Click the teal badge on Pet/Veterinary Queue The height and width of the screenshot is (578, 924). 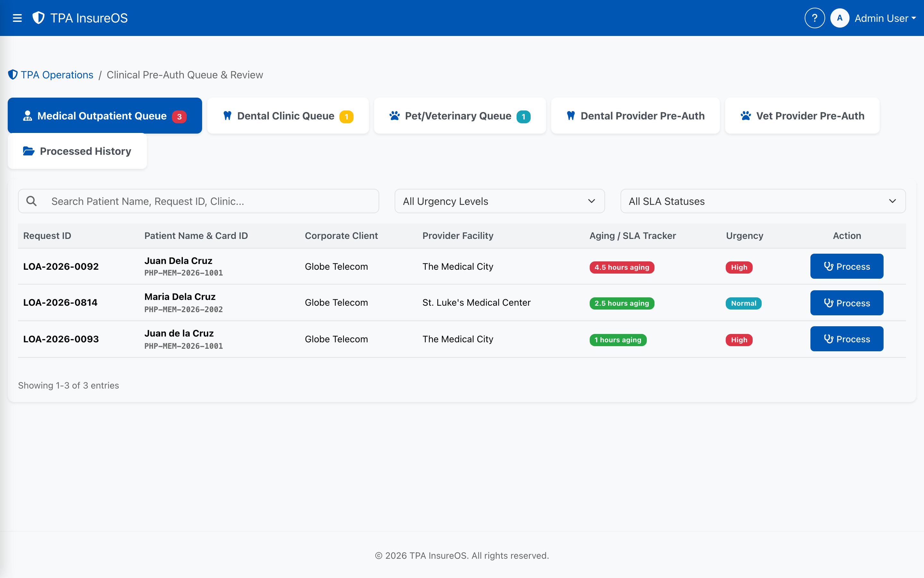pyautogui.click(x=524, y=117)
